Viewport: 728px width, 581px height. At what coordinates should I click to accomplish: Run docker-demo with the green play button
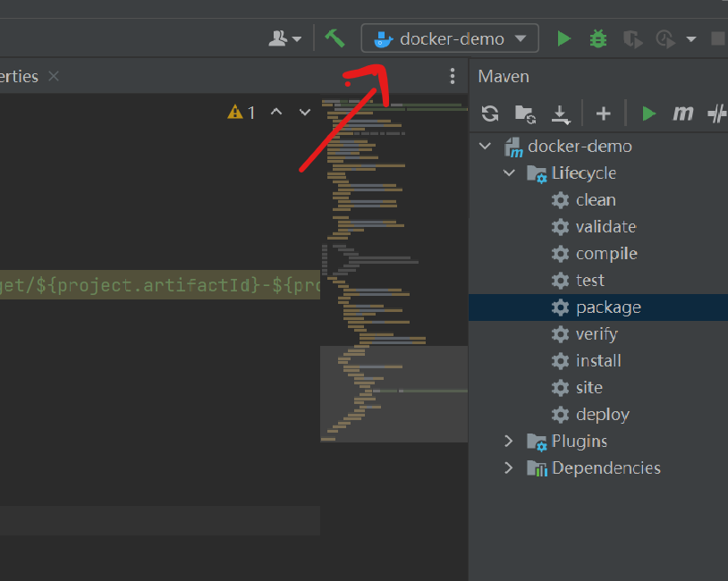pos(563,38)
